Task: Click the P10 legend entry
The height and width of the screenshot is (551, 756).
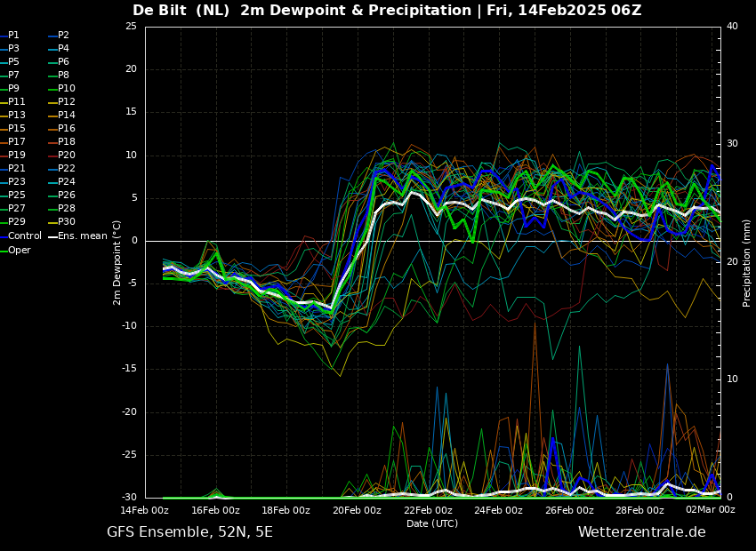Action: [61, 88]
